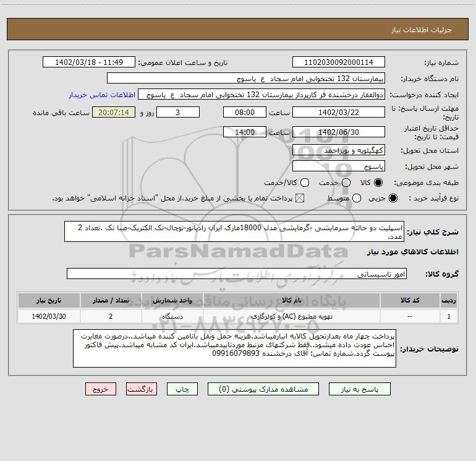Click the پاسخ به نیاز button
Screen dimensions: 476x461
click(x=360, y=389)
